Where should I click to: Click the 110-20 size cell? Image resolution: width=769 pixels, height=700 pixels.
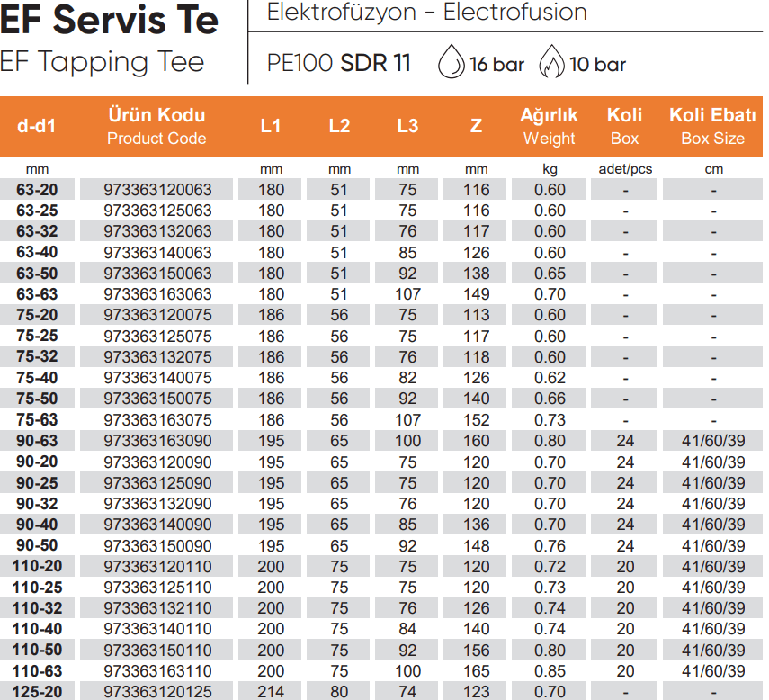click(37, 566)
